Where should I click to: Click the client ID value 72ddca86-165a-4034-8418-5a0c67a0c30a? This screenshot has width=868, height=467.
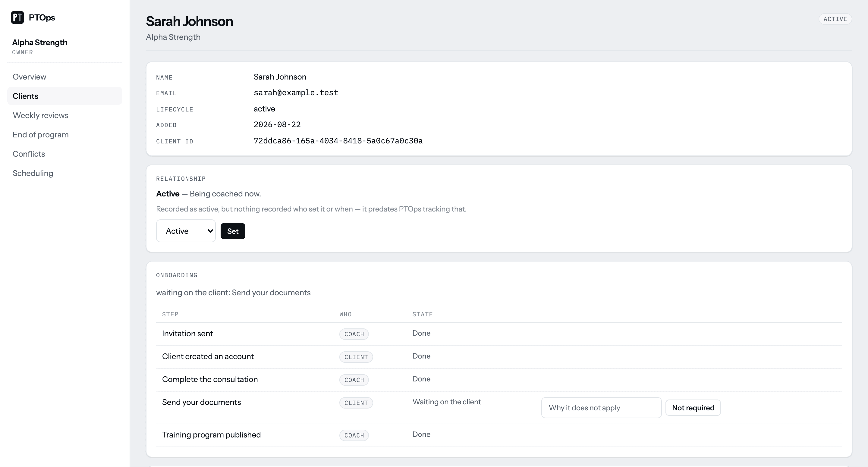(338, 141)
